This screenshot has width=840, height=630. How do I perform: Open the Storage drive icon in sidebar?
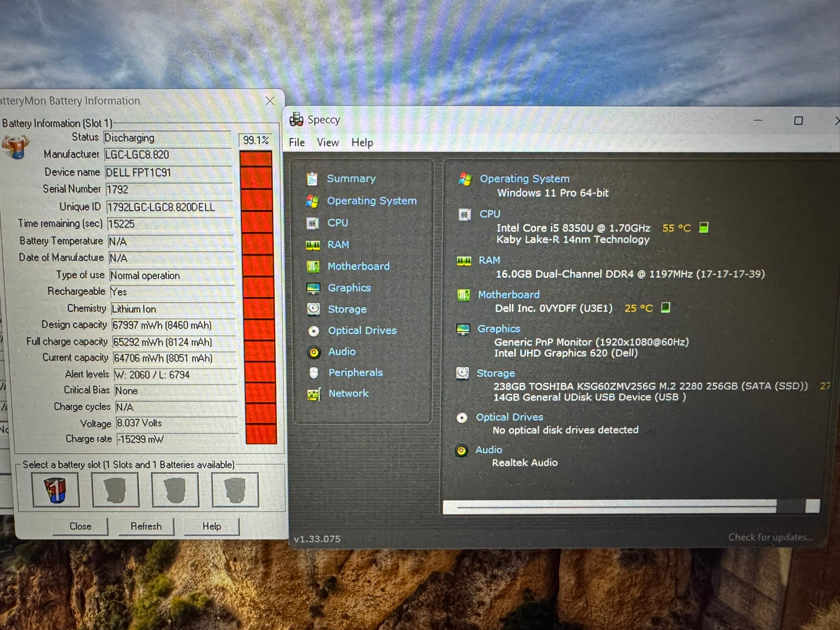point(313,309)
